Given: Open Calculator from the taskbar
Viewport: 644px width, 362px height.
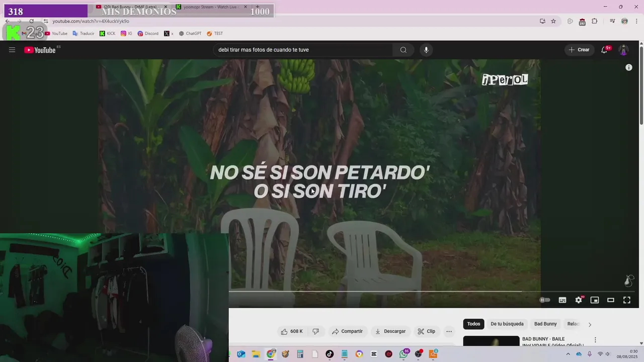Looking at the screenshot, I should coord(300,354).
